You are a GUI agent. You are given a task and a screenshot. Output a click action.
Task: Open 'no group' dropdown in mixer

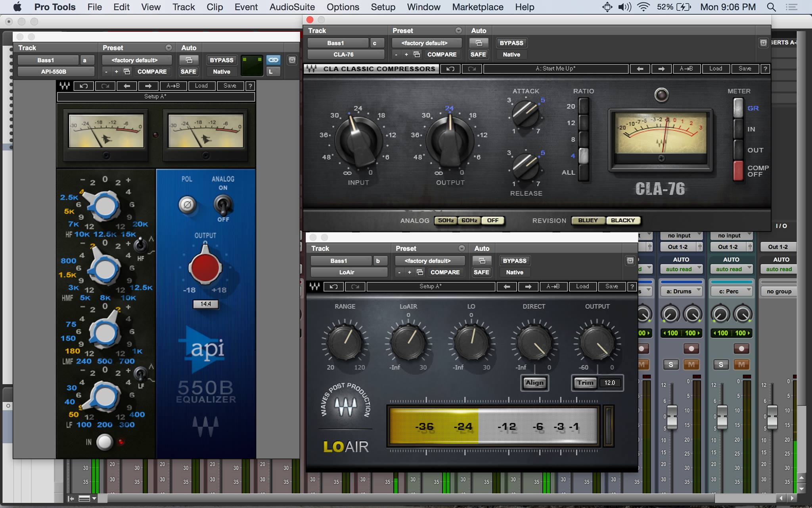779,291
